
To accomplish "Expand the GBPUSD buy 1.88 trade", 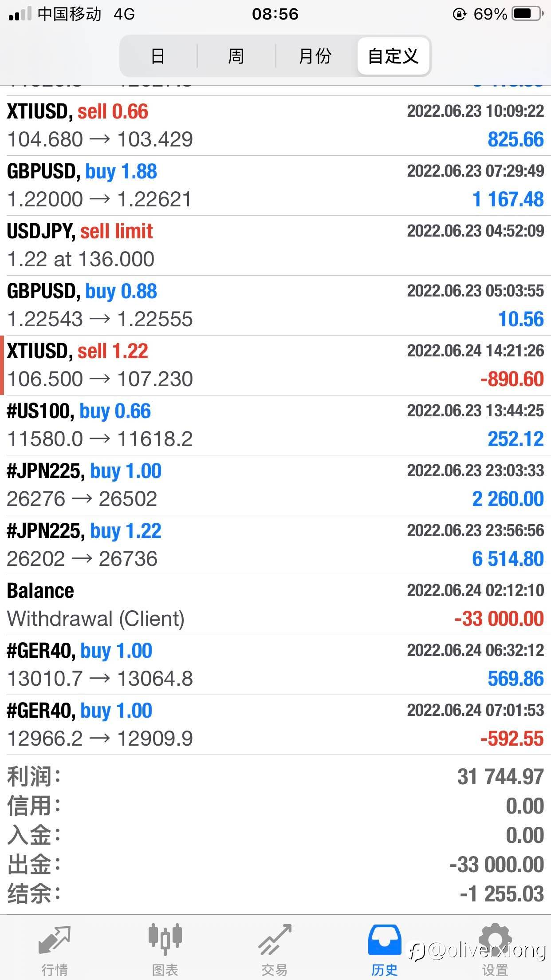I will (x=275, y=186).
